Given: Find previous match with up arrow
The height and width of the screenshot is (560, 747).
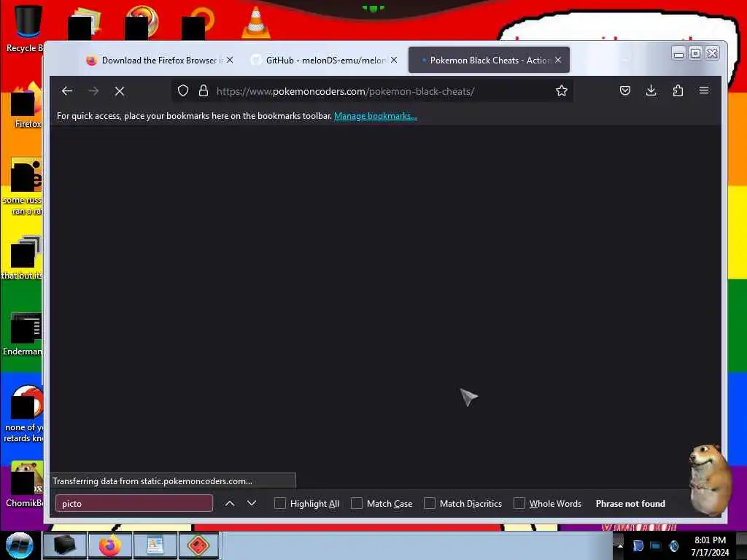Looking at the screenshot, I should [x=230, y=503].
